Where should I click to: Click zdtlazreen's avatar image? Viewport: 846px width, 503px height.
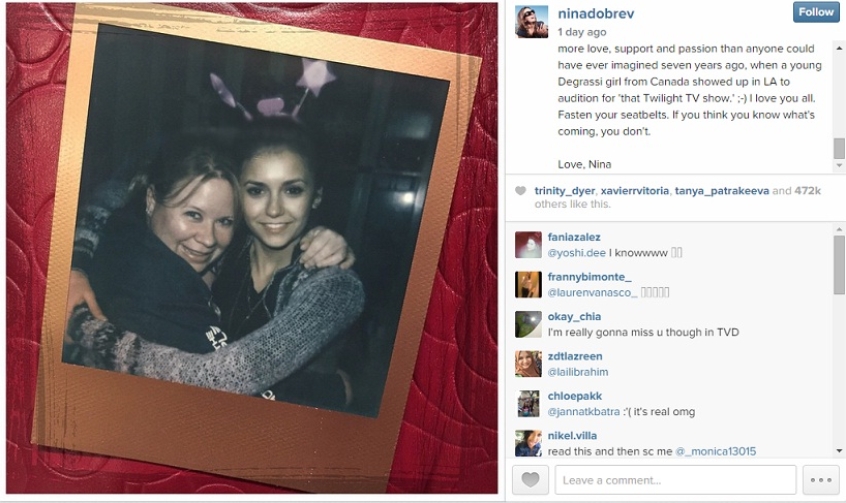tap(528, 364)
